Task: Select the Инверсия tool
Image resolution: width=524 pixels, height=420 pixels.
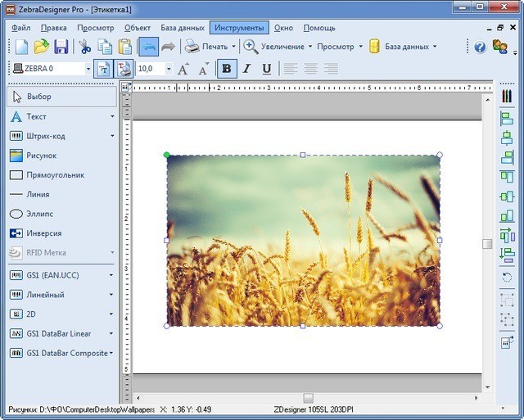Action: tap(43, 233)
